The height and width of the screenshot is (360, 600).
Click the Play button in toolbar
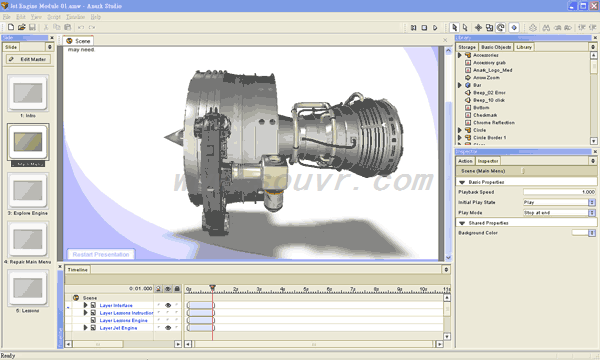pos(435,28)
